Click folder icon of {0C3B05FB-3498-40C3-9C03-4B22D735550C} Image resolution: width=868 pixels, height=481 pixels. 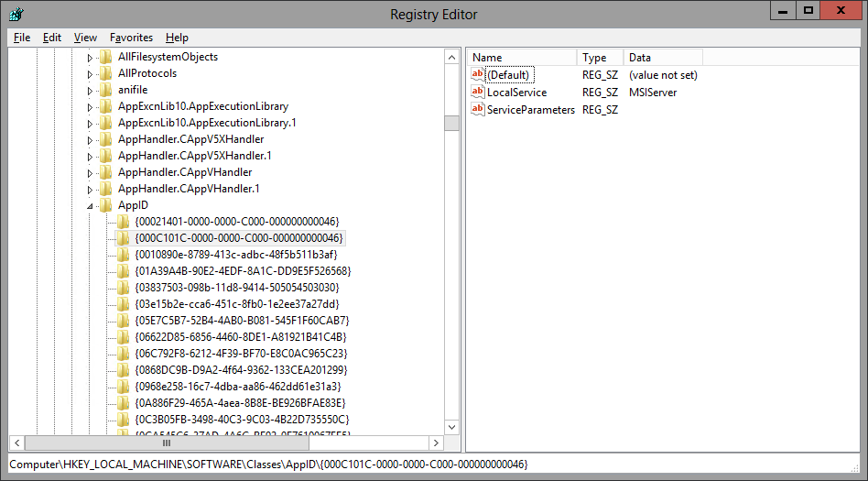pos(123,419)
